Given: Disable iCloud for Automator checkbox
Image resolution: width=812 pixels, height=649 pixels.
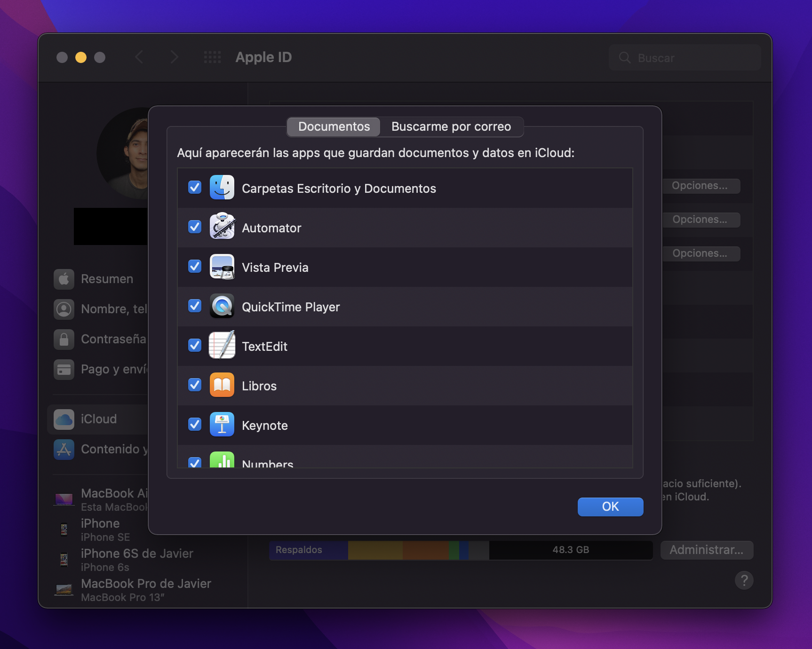Looking at the screenshot, I should tap(195, 227).
